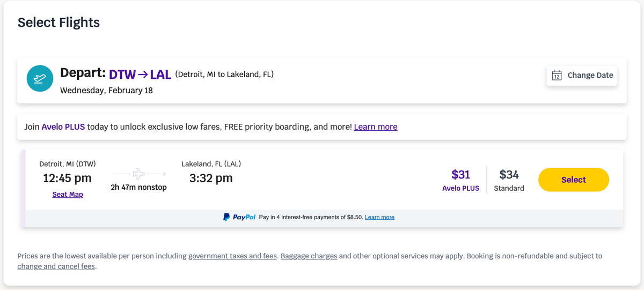Click the arrow between DTW and LAL
The width and height of the screenshot is (644, 290).
(143, 74)
